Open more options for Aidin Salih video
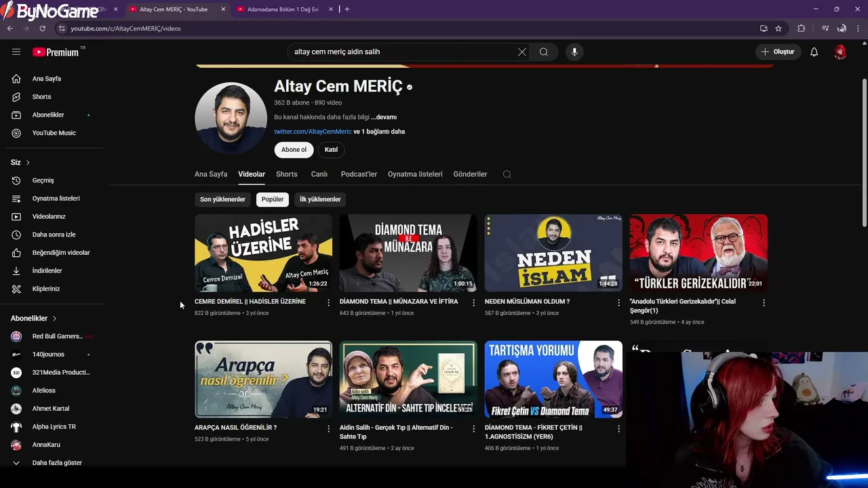Image resolution: width=868 pixels, height=488 pixels. 474,429
